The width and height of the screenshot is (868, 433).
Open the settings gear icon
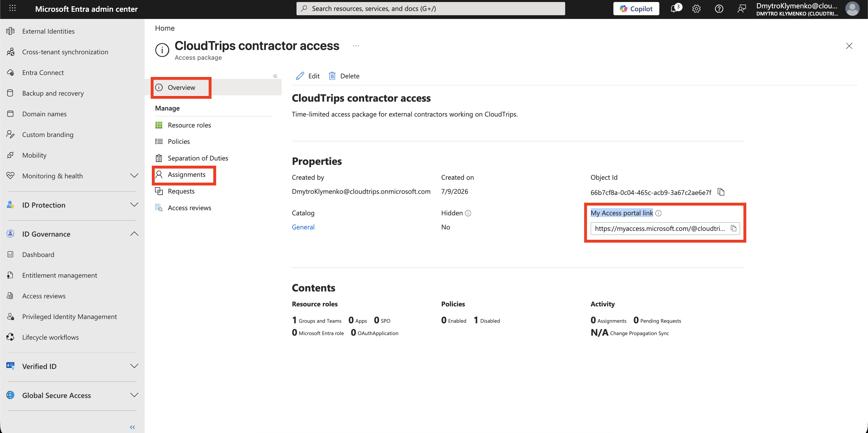pos(696,9)
